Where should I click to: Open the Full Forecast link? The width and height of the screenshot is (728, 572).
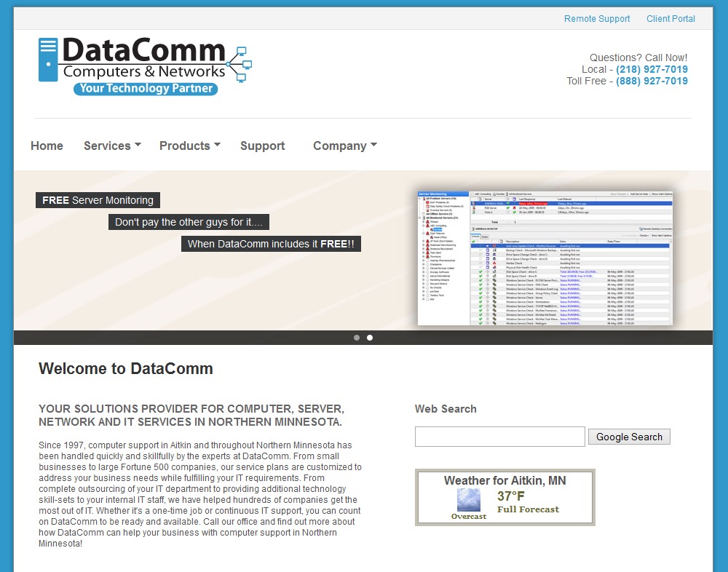528,509
